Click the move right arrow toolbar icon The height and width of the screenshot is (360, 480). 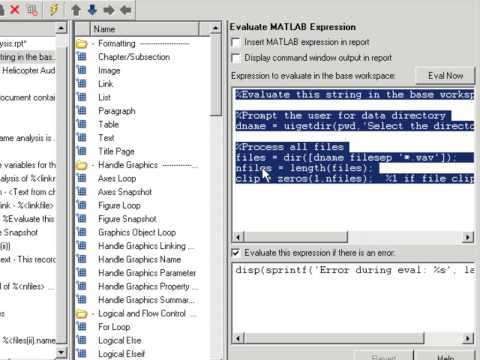click(x=109, y=10)
